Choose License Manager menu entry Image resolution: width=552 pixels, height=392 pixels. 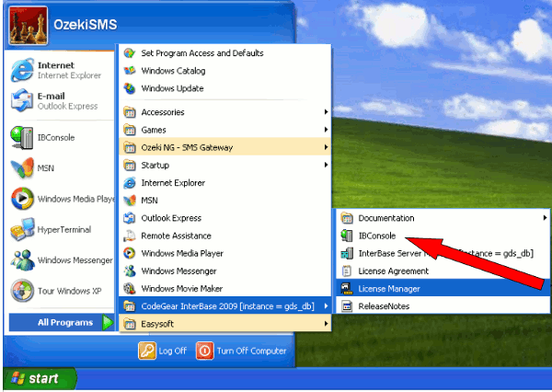[443, 288]
